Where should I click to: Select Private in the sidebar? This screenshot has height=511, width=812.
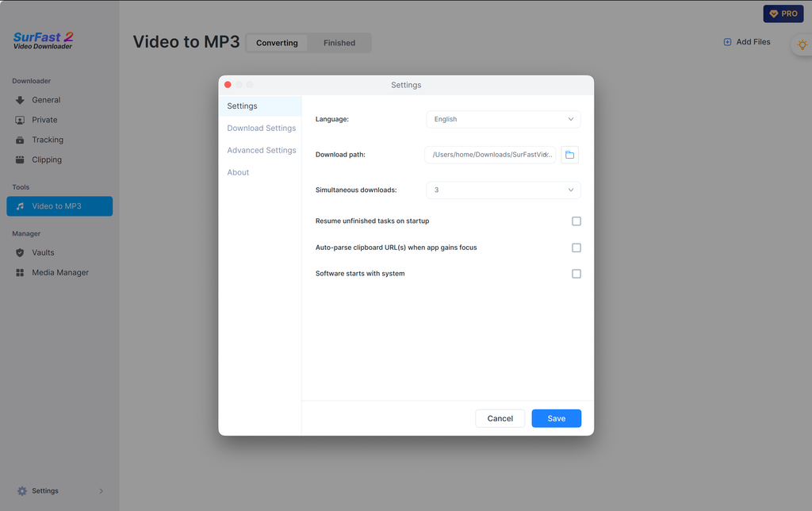pos(44,121)
